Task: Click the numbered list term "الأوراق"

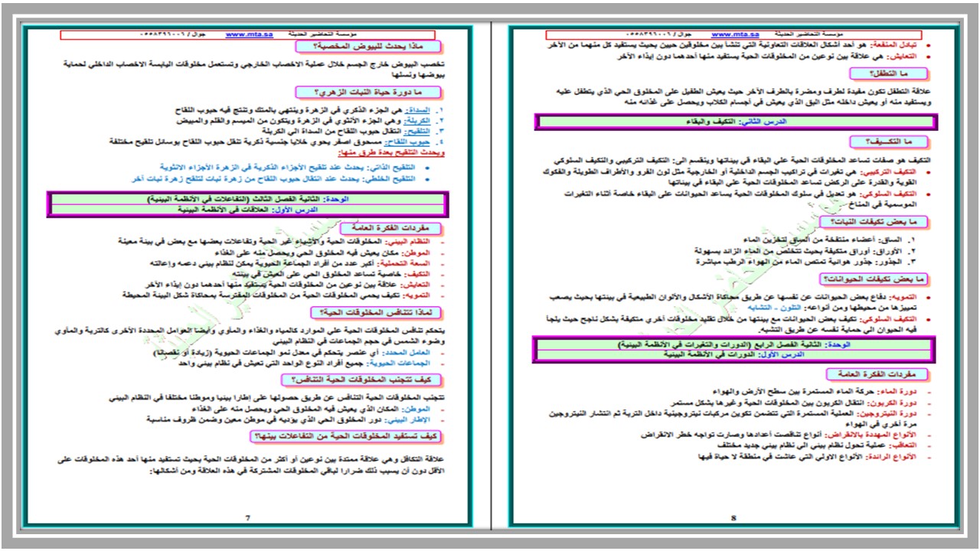Action: tap(888, 250)
